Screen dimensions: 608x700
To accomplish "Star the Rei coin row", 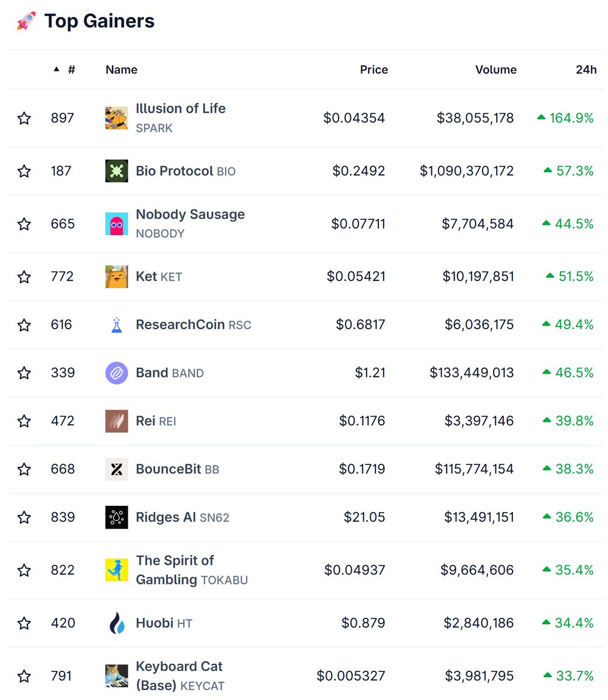I will 24,421.
